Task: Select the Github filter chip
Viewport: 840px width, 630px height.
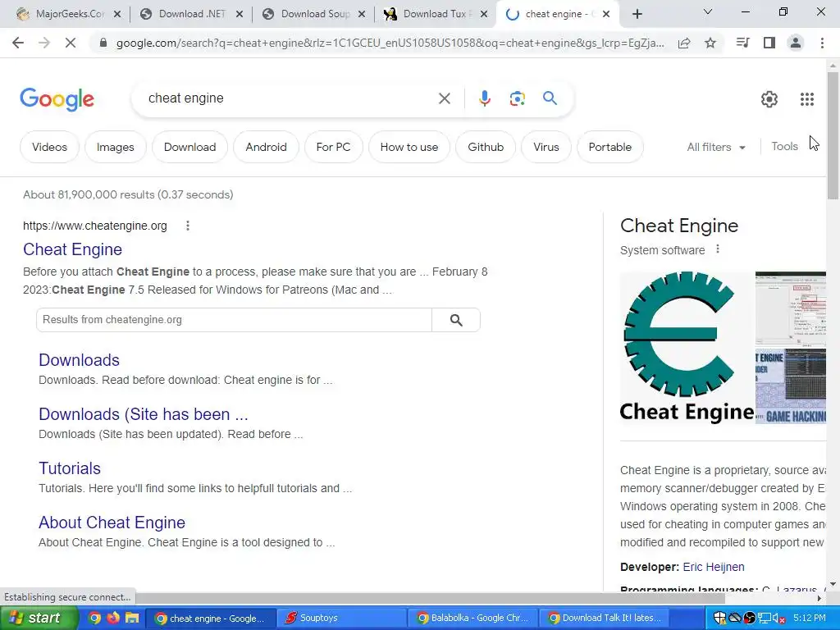Action: pyautogui.click(x=486, y=147)
